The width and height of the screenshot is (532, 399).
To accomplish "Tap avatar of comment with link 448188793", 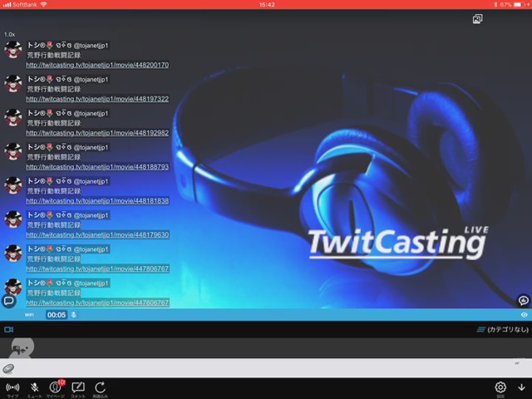I will (x=13, y=151).
